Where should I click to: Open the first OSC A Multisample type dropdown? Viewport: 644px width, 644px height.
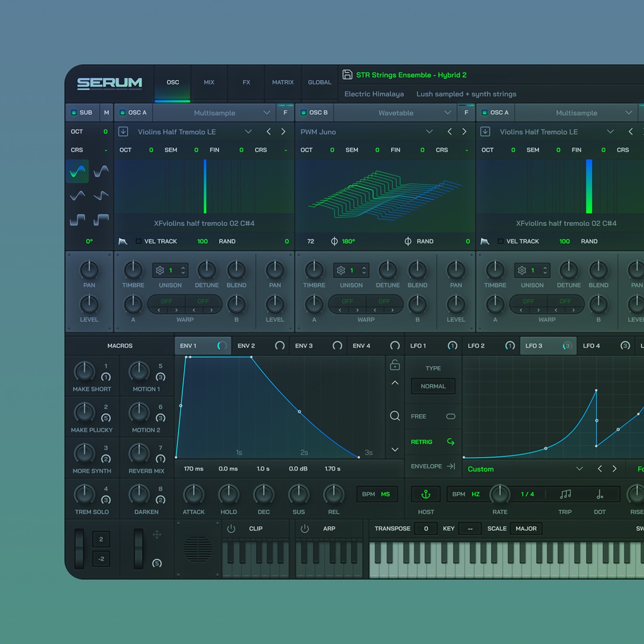click(x=215, y=113)
